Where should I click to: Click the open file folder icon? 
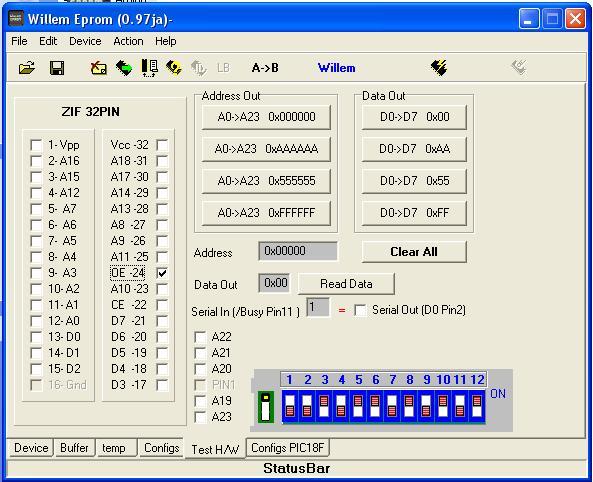coord(27,68)
